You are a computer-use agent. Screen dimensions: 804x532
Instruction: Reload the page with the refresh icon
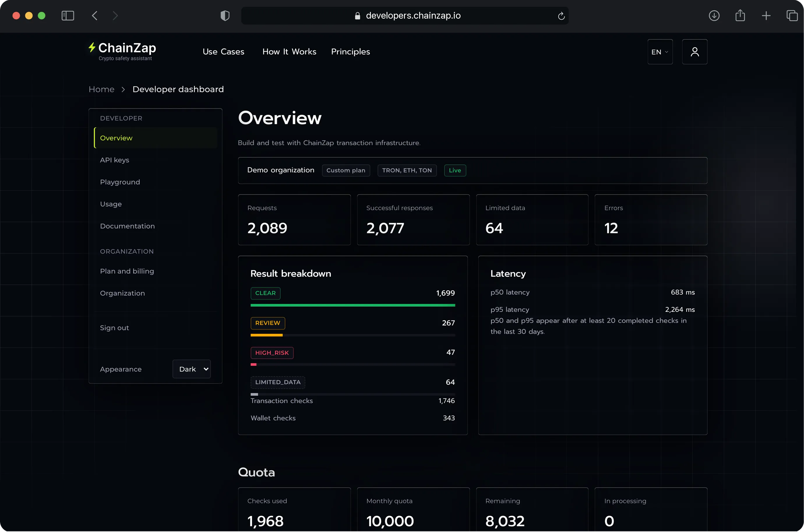[561, 16]
